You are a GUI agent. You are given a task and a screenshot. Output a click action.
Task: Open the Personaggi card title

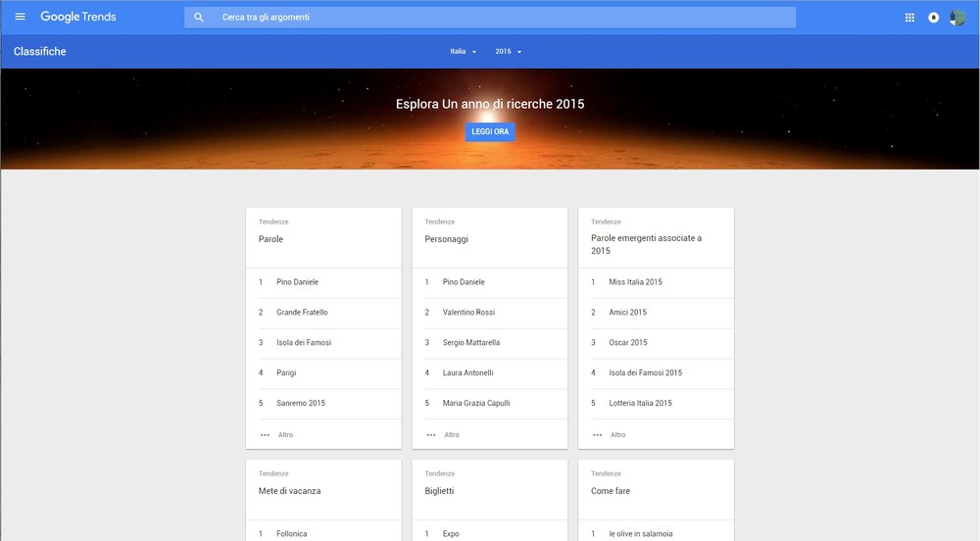[x=446, y=239]
